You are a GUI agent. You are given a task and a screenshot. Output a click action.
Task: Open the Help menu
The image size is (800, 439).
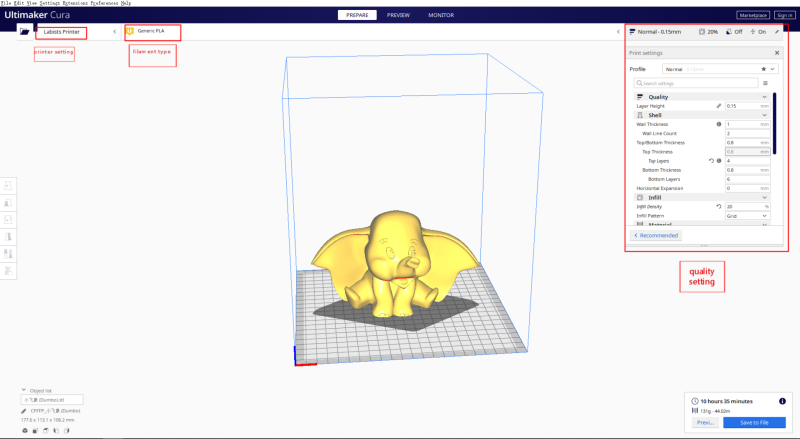click(126, 3)
